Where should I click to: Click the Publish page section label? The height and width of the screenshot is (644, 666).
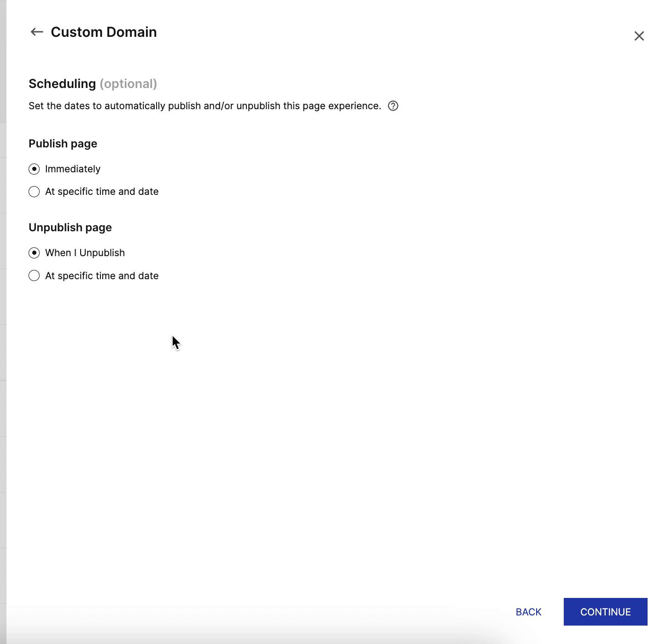(63, 143)
